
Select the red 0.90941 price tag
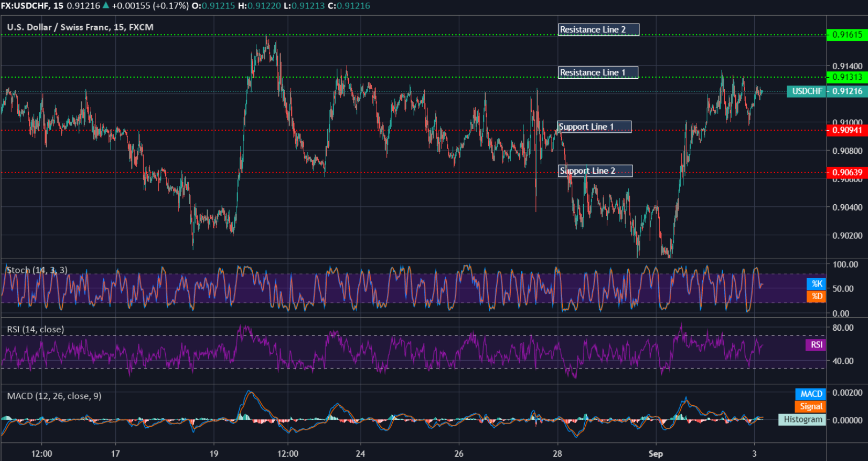point(847,130)
